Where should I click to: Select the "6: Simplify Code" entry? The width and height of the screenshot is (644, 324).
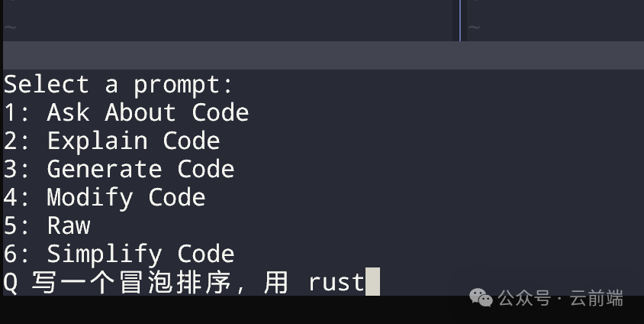pyautogui.click(x=119, y=254)
